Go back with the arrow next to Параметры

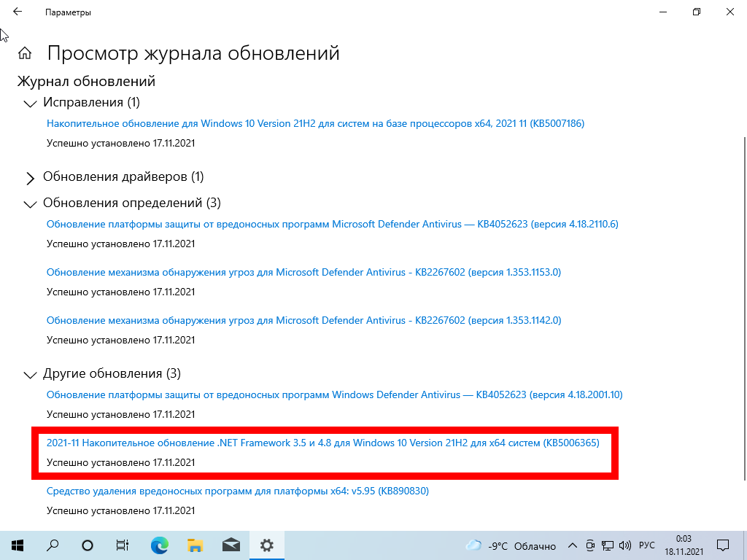click(x=18, y=12)
